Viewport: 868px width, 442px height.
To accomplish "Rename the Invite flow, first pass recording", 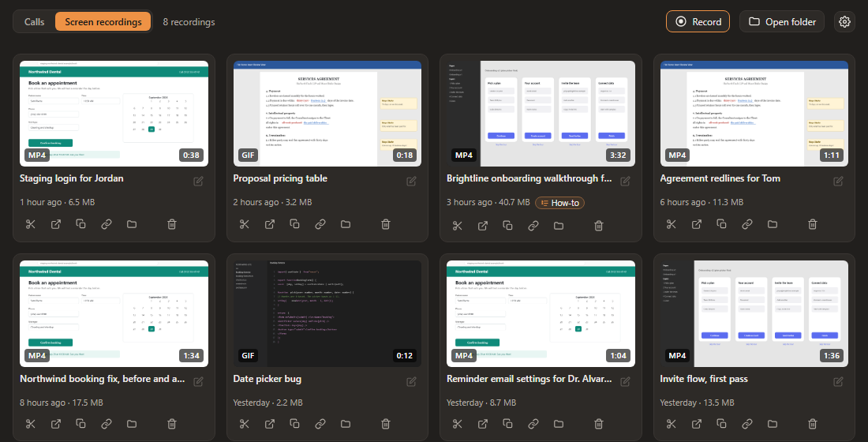I will tap(838, 382).
